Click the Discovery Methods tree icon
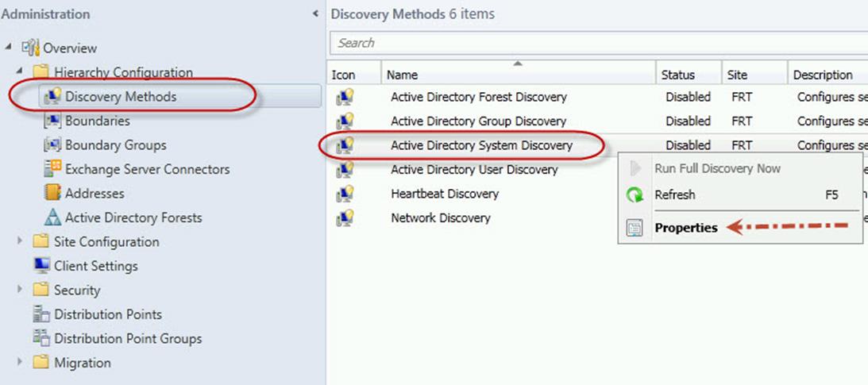 coord(52,96)
